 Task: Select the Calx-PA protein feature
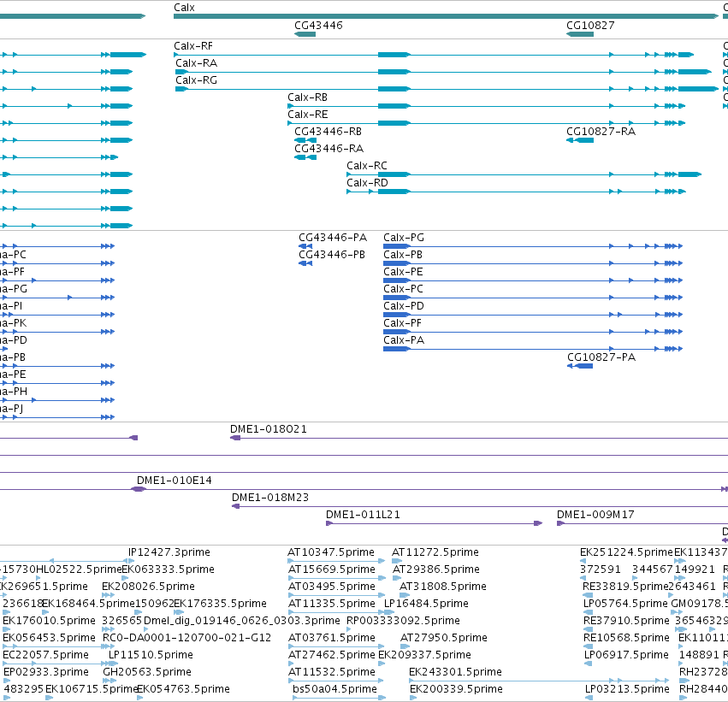[533, 349]
